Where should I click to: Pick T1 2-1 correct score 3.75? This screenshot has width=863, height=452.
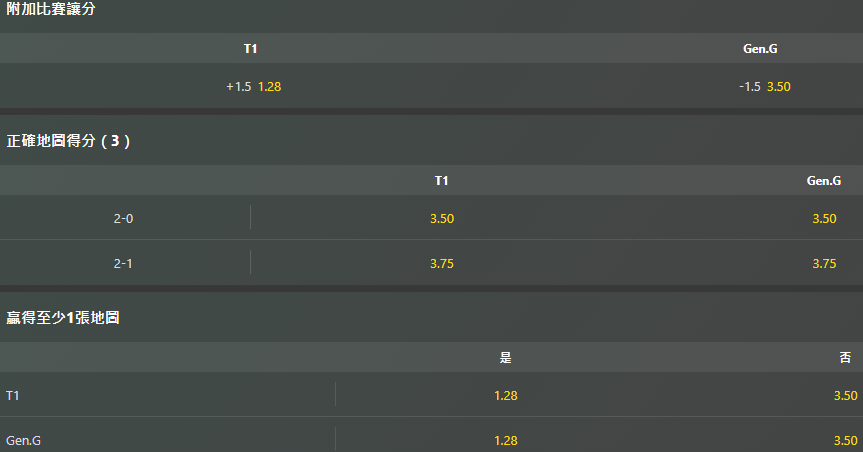click(442, 264)
